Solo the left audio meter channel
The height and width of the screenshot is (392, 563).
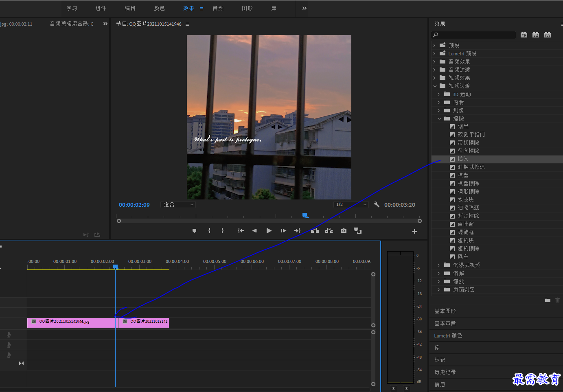pos(393,388)
